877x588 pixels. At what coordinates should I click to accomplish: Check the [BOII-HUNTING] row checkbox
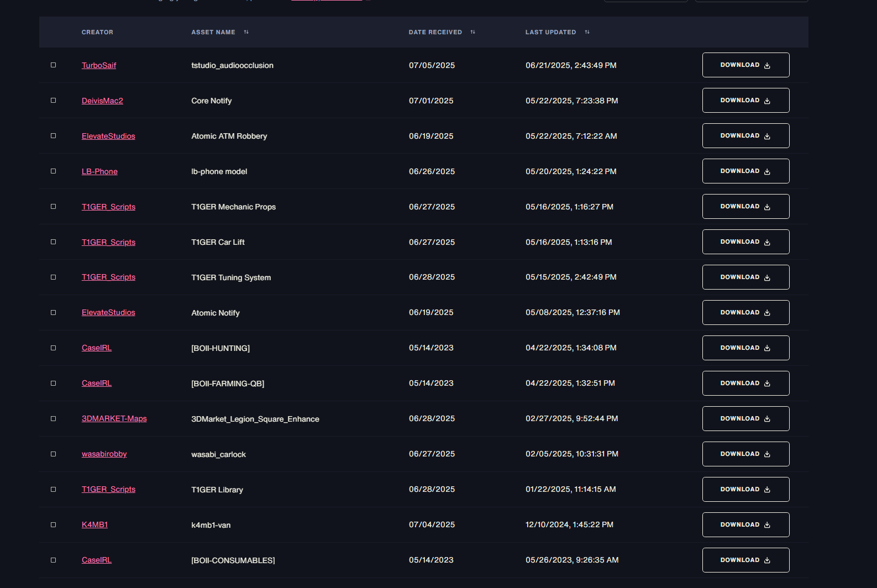54,348
